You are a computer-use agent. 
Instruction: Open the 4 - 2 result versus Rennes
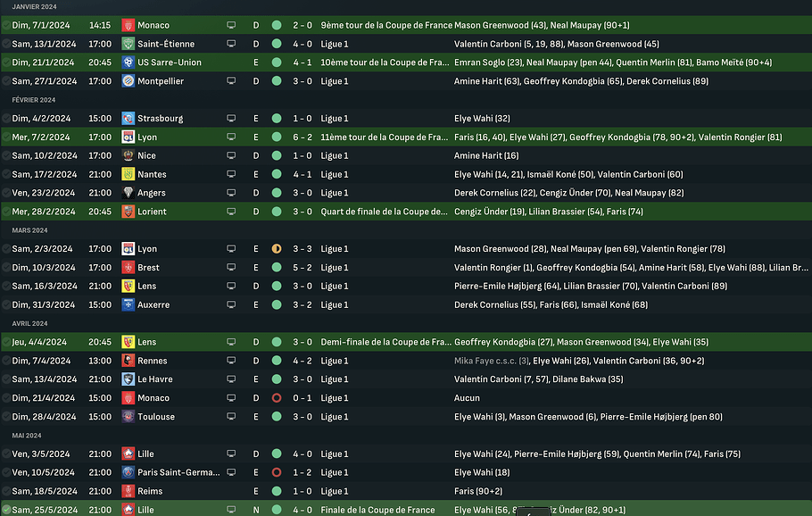click(x=302, y=361)
